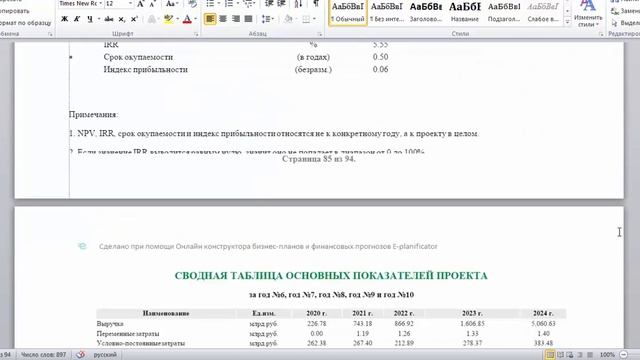Decrease font size with shrink font icon

pos(153,4)
